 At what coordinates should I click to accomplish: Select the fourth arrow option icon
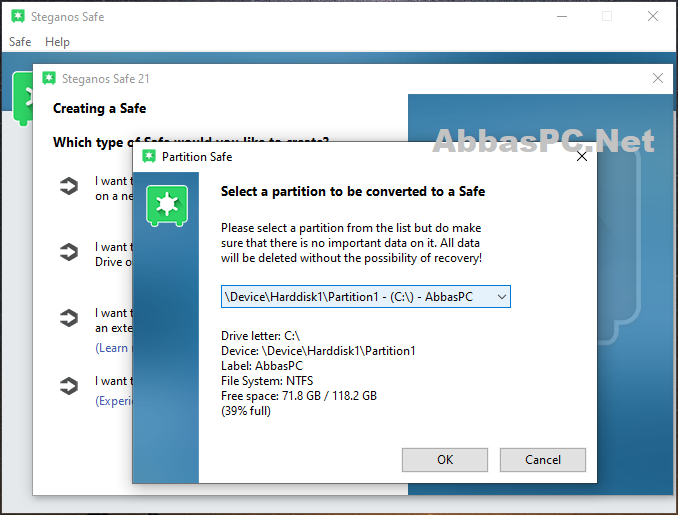(x=69, y=386)
